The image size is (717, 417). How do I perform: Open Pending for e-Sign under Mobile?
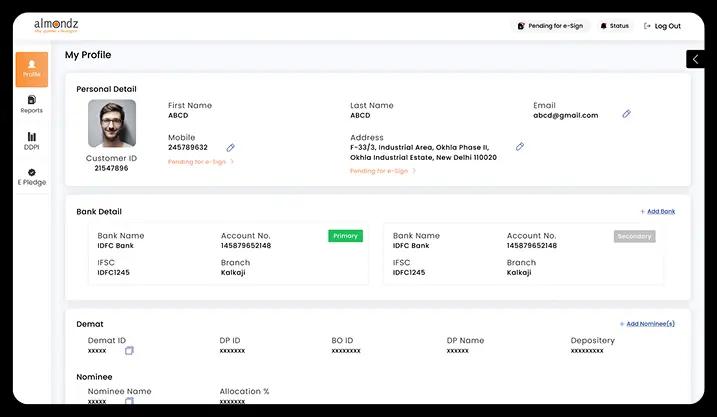(x=201, y=161)
